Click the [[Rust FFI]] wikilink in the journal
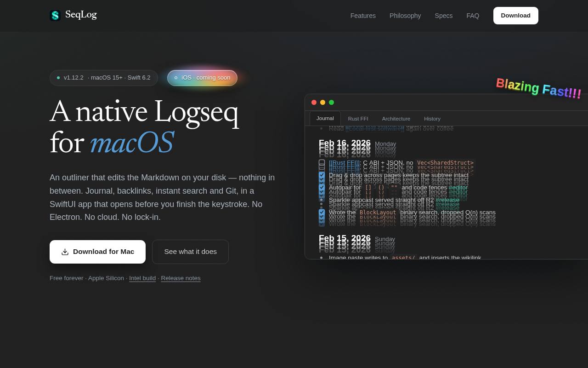This screenshot has height=368, width=588. [x=344, y=163]
